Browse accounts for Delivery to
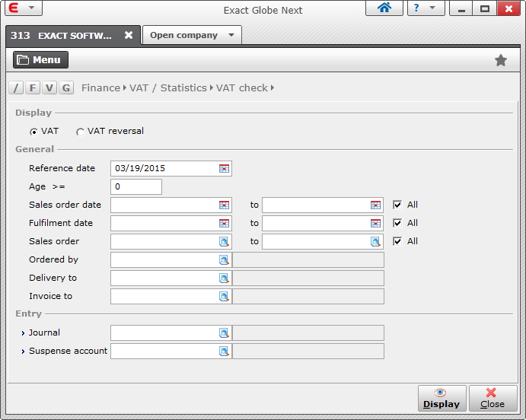The width and height of the screenshot is (526, 420). tap(224, 278)
